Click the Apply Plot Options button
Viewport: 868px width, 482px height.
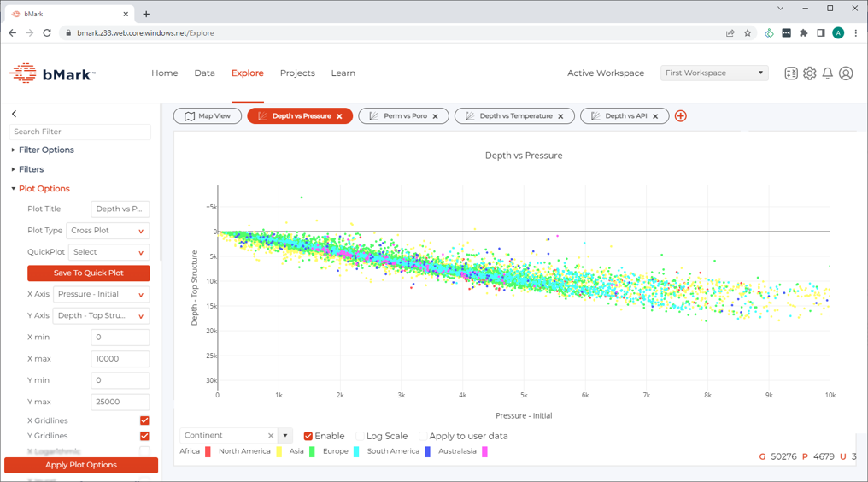(x=81, y=465)
